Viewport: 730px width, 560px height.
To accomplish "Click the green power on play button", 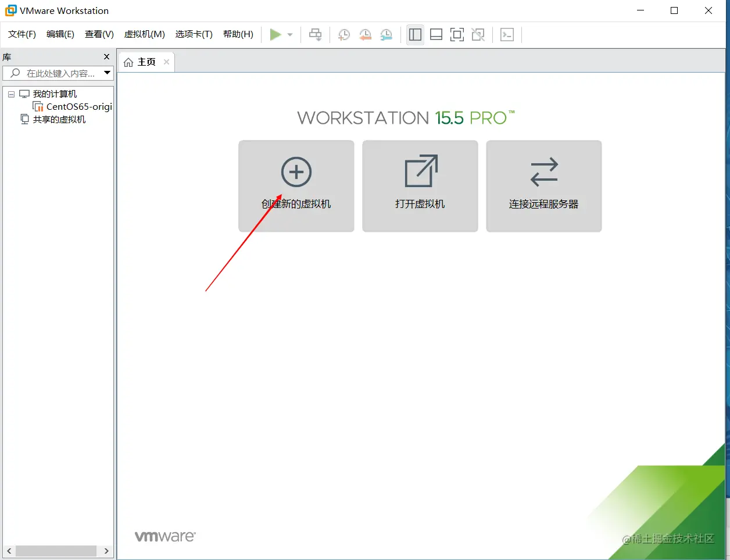I will pos(275,35).
